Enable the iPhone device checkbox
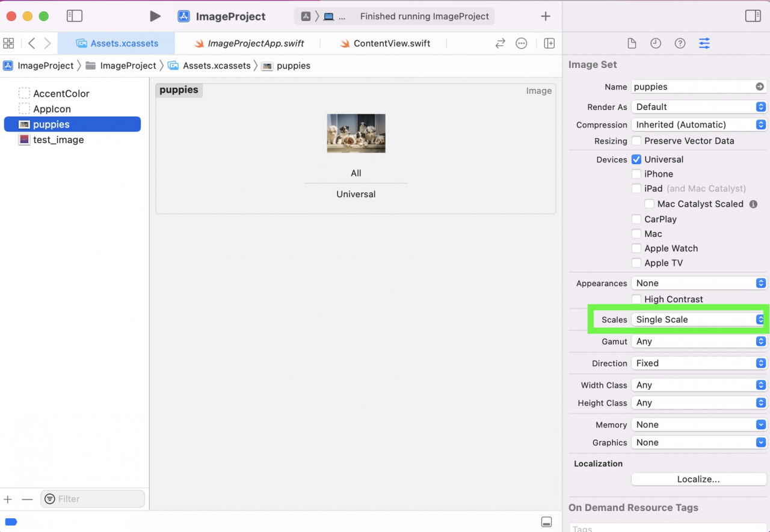 636,174
